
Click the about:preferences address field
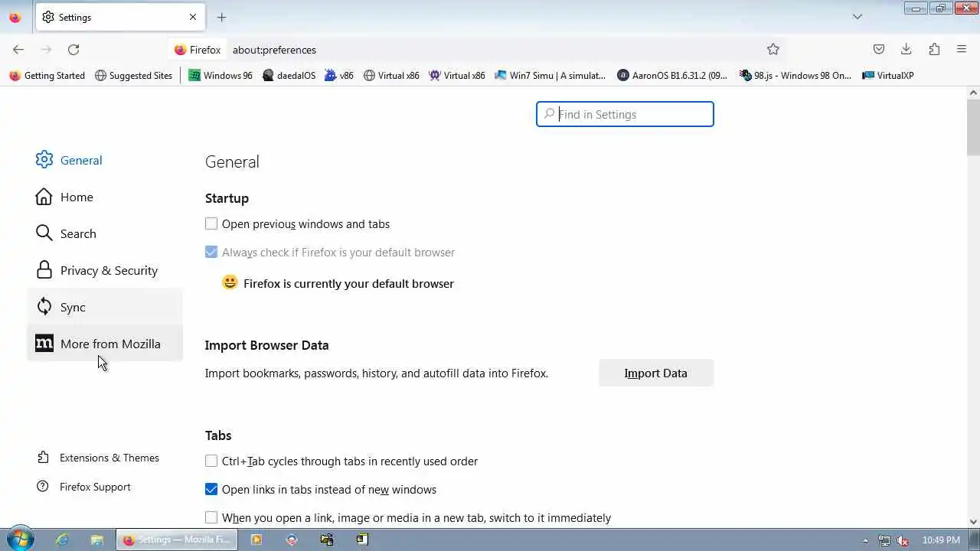(x=490, y=50)
